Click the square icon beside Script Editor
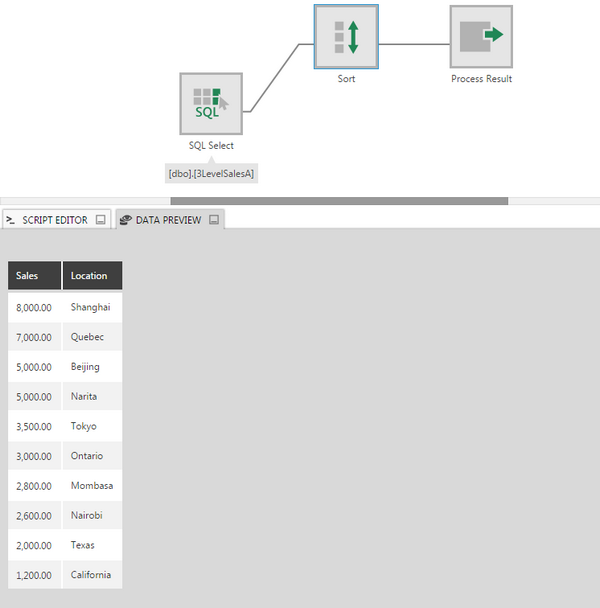This screenshot has height=608, width=600. 101,220
